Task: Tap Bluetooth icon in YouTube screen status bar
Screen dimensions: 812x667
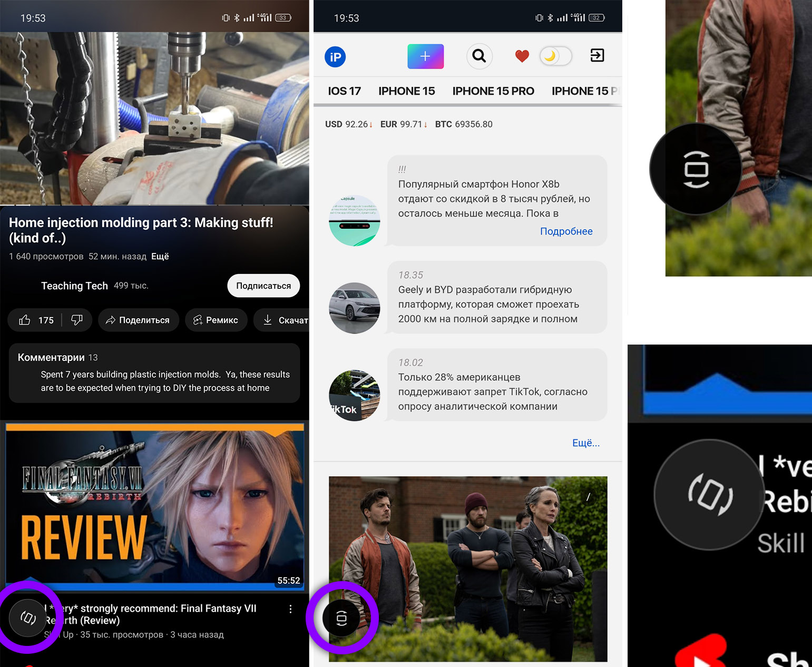Action: pyautogui.click(x=237, y=18)
